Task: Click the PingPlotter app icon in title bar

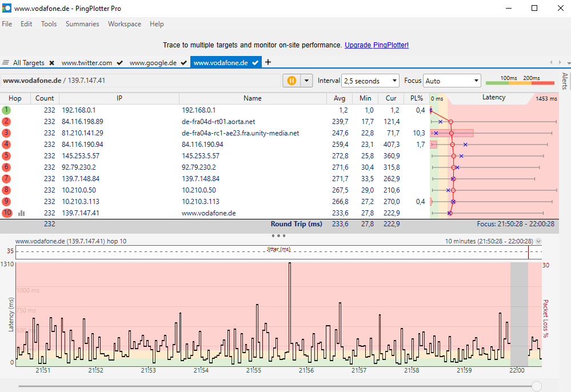Action: pos(6,8)
